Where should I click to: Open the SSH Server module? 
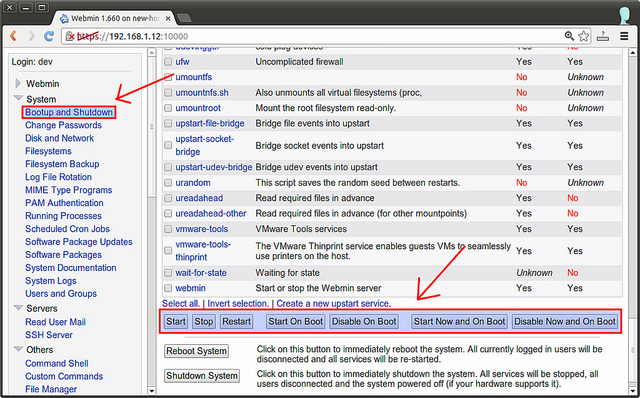tap(49, 335)
